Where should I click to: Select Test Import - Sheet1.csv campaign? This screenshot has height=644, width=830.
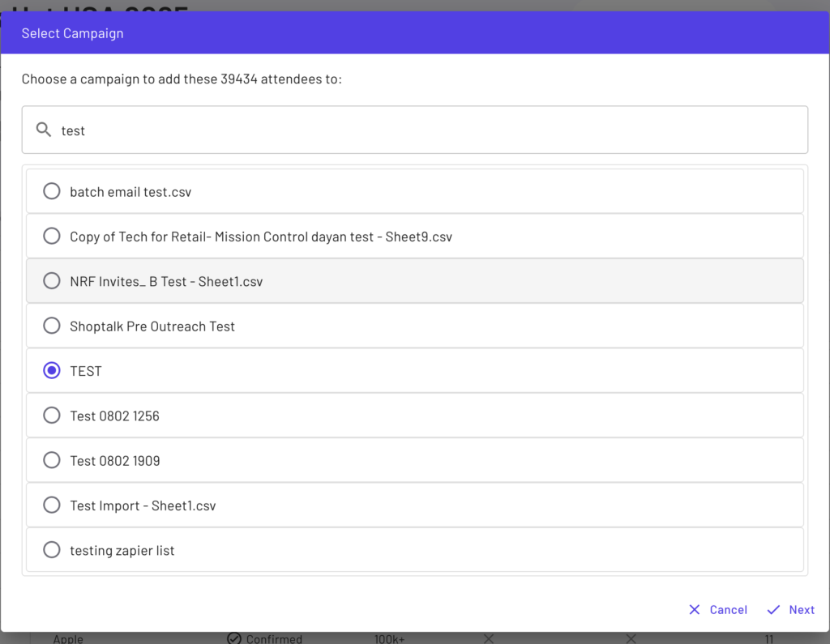click(51, 505)
